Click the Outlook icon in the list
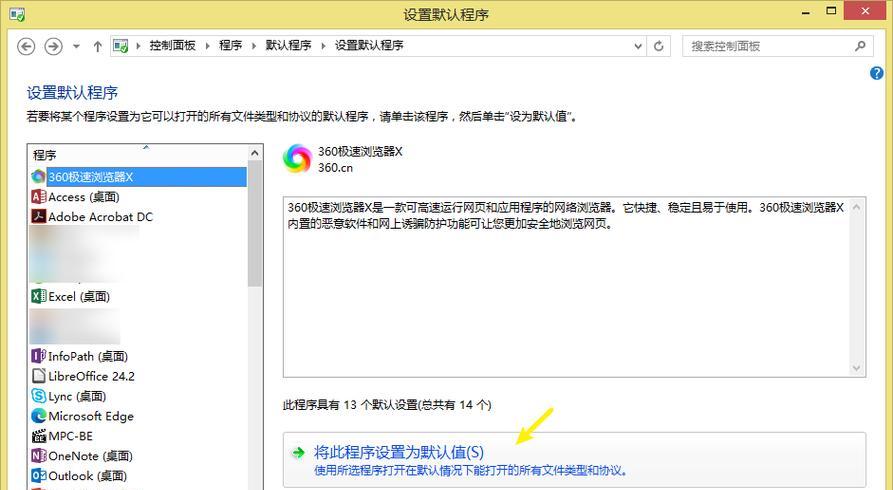The image size is (893, 490). 38,476
